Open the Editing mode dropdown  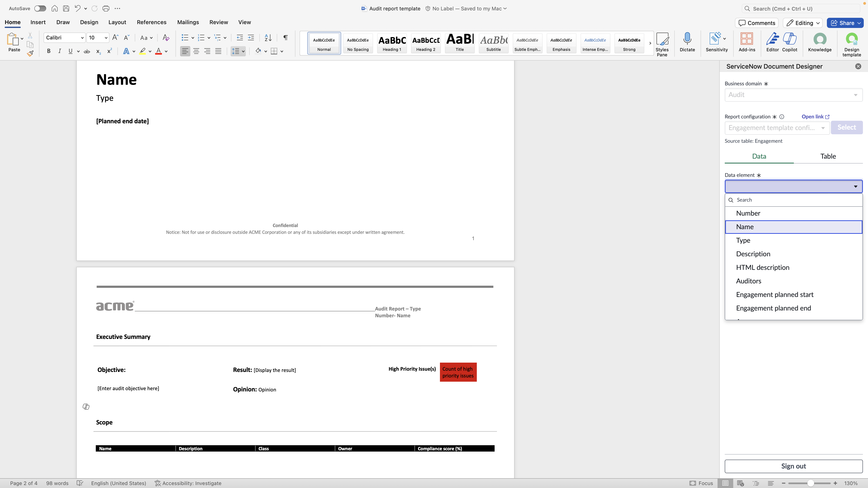(x=803, y=23)
